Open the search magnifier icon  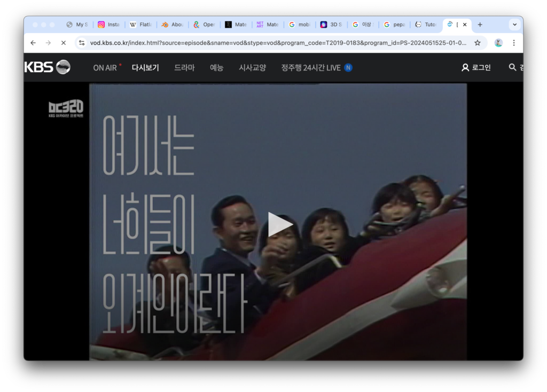pyautogui.click(x=512, y=67)
